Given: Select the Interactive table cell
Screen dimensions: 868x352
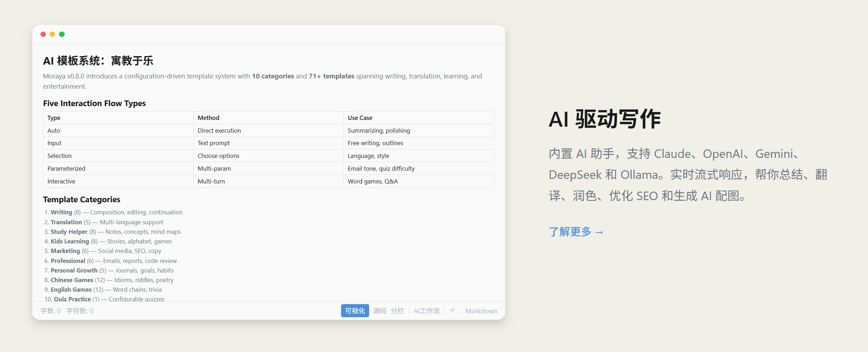Looking at the screenshot, I should (x=118, y=181).
